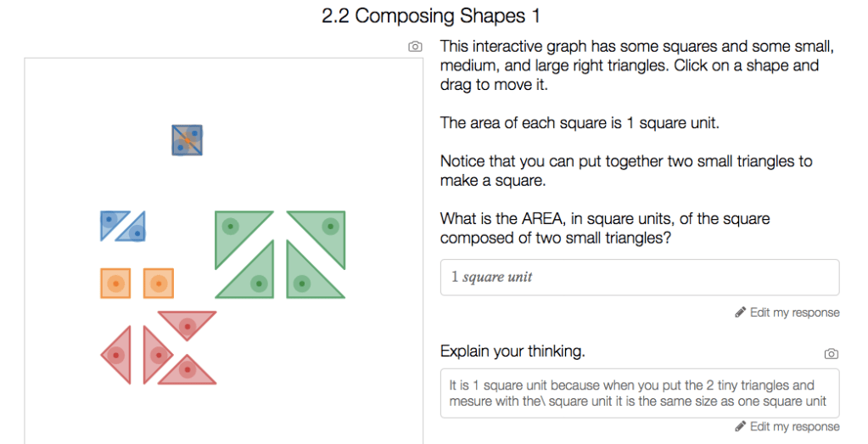The height and width of the screenshot is (444, 868).
Task: Click the '1 square unit' answer field
Action: click(x=639, y=278)
